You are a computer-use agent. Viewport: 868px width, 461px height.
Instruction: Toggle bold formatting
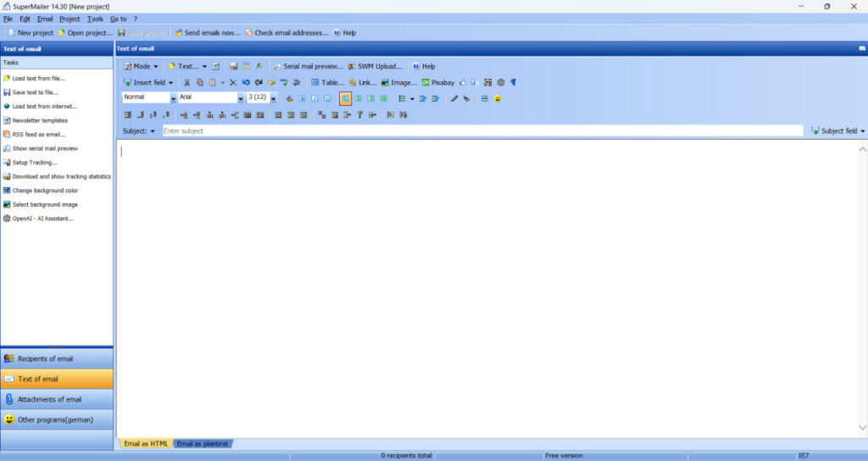coord(303,98)
